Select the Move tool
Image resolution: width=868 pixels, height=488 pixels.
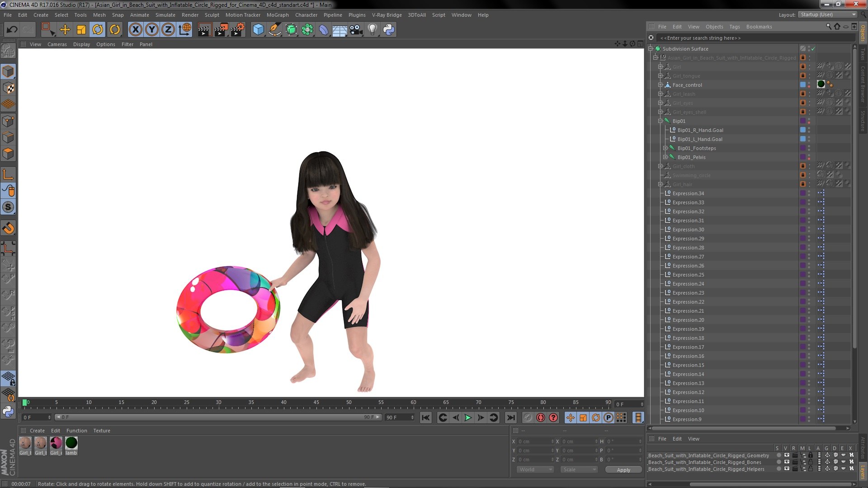pyautogui.click(x=65, y=30)
